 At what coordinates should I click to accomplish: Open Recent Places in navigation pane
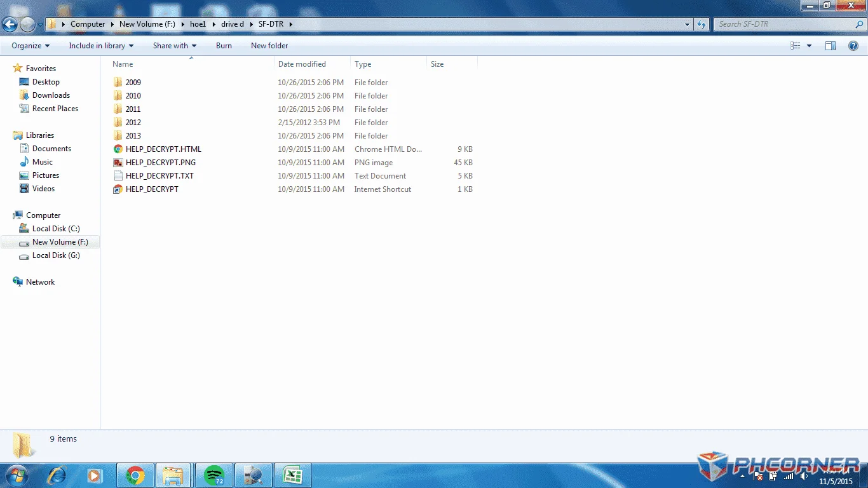(x=55, y=109)
